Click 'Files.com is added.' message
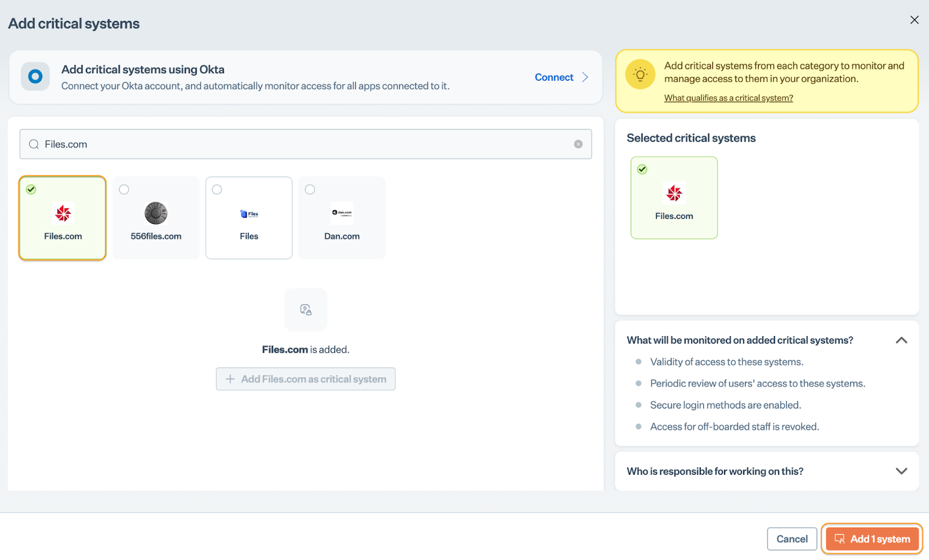The height and width of the screenshot is (560, 929). 305,350
